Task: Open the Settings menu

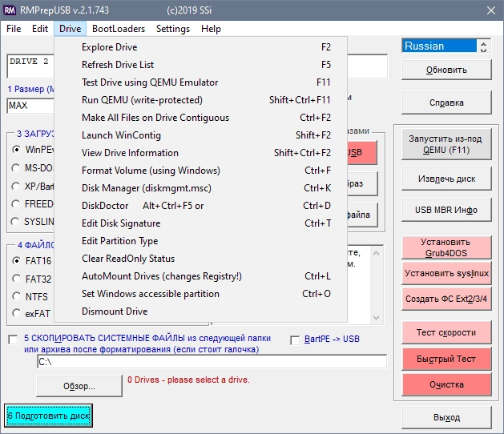Action: pos(173,29)
